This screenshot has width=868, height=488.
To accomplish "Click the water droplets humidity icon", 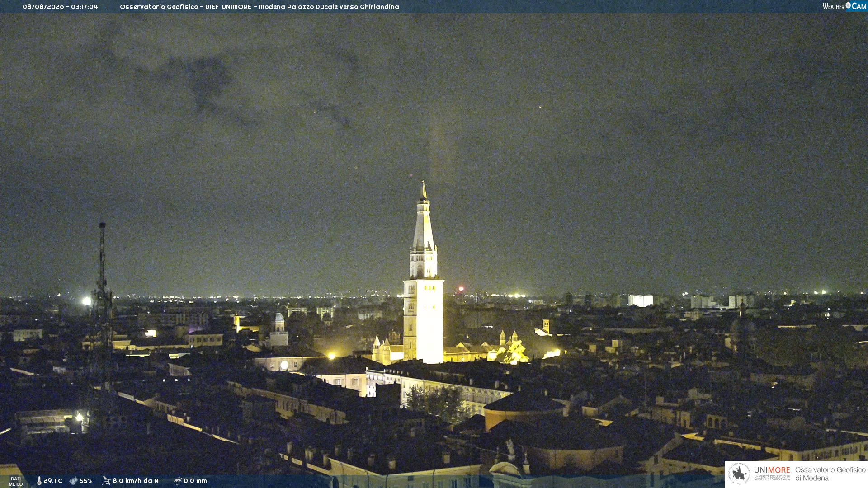I will [73, 481].
